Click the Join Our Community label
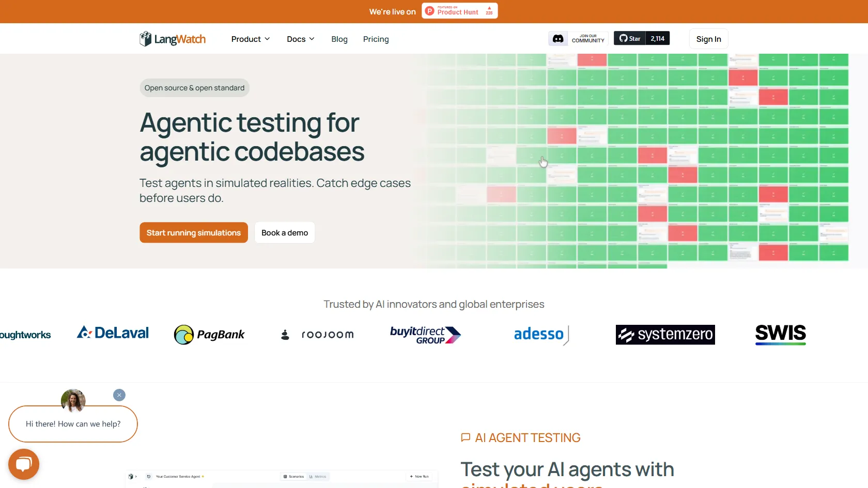The height and width of the screenshot is (488, 868). pos(588,39)
